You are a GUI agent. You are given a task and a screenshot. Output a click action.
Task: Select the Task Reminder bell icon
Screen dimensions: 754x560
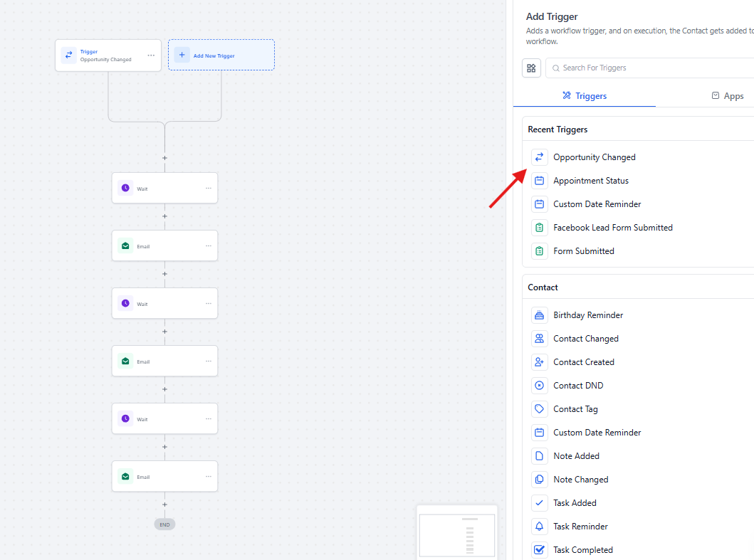click(x=539, y=527)
